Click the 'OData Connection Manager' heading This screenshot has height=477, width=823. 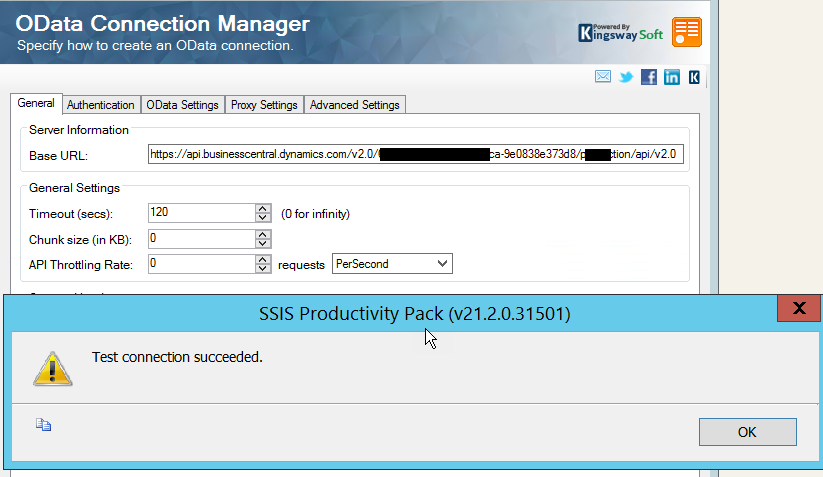click(163, 24)
